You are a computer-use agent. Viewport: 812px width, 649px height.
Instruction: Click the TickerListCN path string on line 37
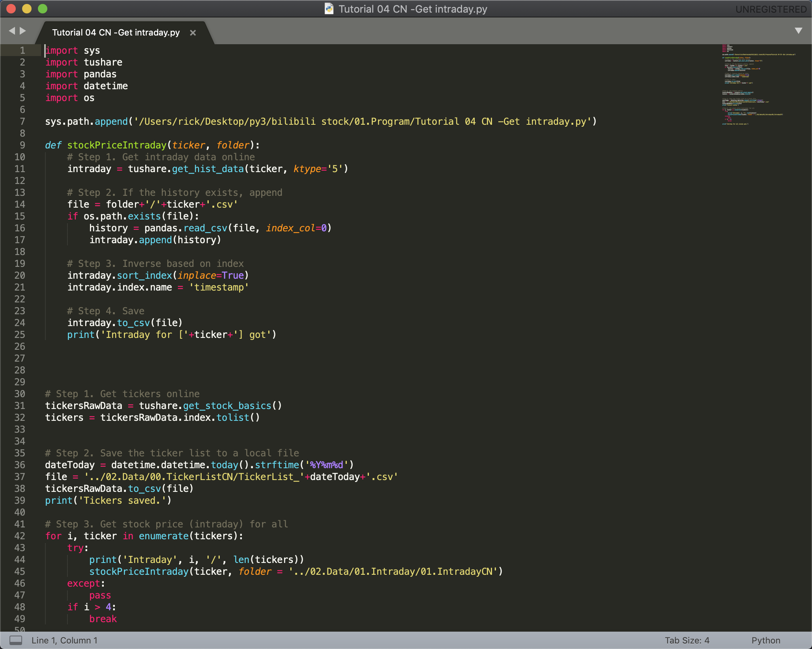194,477
